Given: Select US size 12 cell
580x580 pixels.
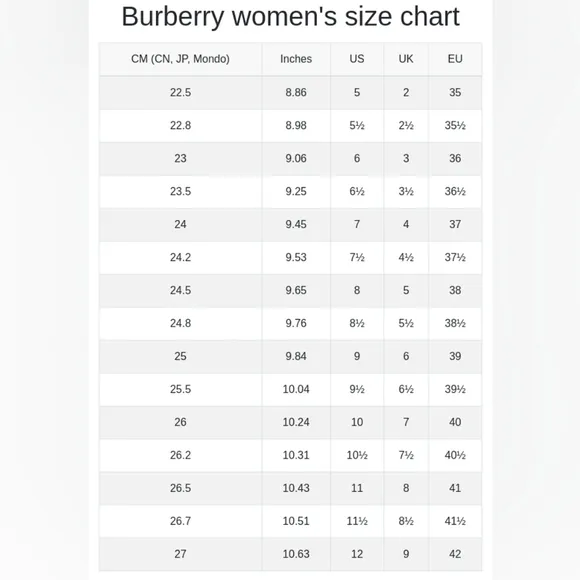Looking at the screenshot, I should [x=357, y=554].
